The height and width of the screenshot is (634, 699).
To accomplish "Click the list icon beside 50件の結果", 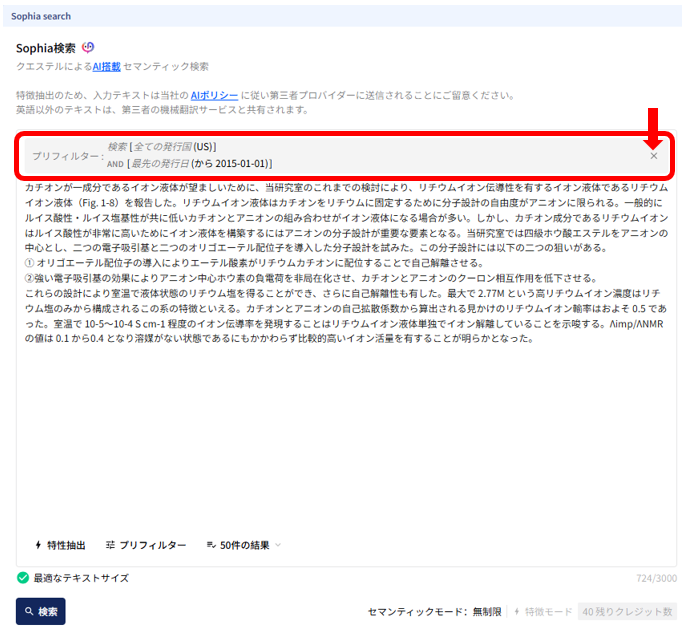I will pos(211,545).
